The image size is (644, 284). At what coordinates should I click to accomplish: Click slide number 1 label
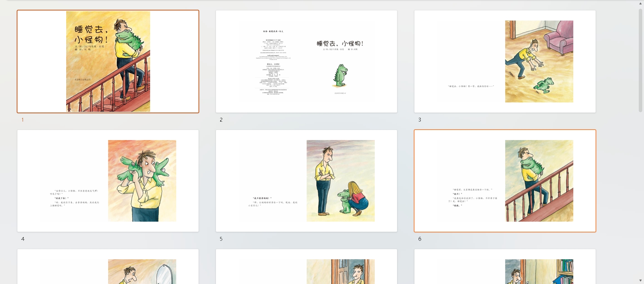[x=23, y=120]
